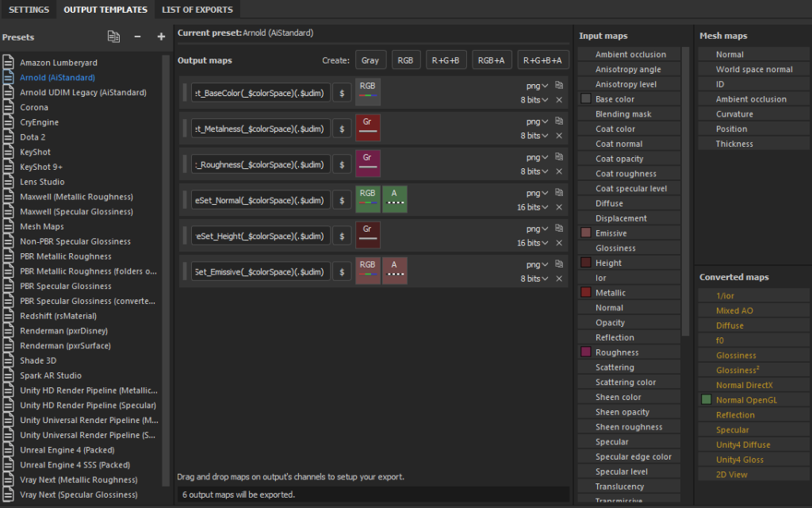This screenshot has width=812, height=508.
Task: Open the png format dropdown for BaseColor
Action: pos(538,86)
